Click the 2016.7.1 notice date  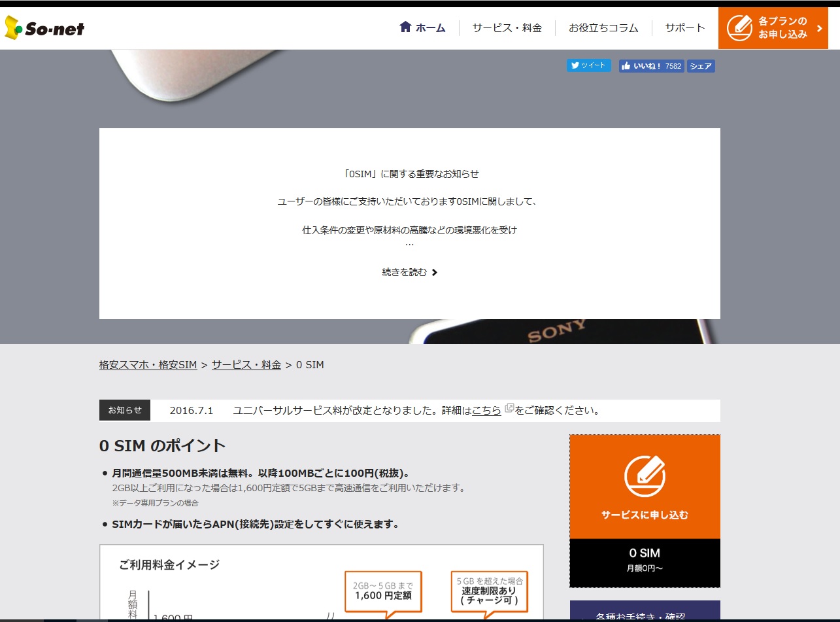192,411
